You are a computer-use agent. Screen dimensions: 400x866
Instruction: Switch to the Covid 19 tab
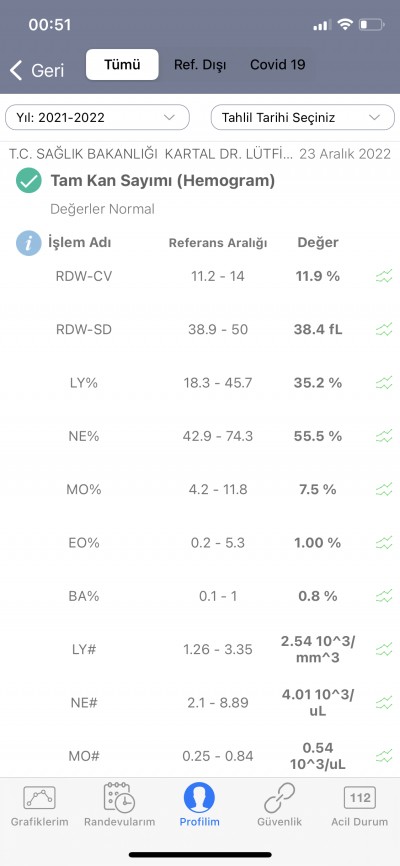pos(277,65)
